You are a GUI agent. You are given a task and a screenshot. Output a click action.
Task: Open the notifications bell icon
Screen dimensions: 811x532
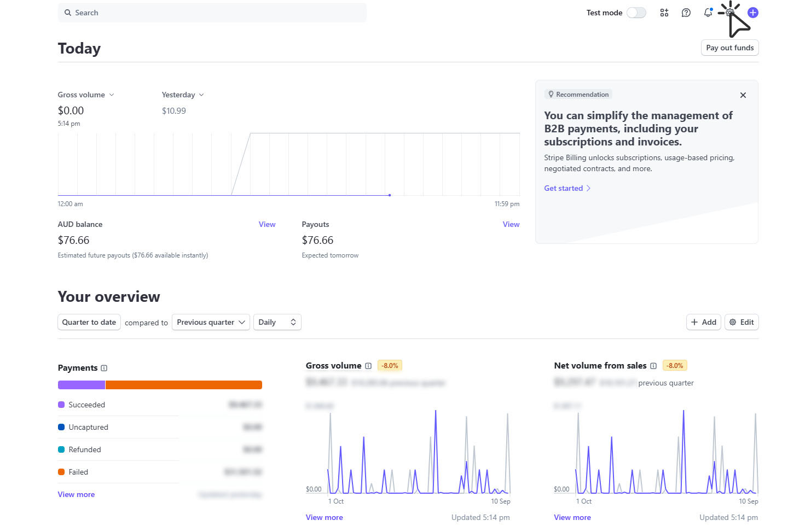pos(708,13)
